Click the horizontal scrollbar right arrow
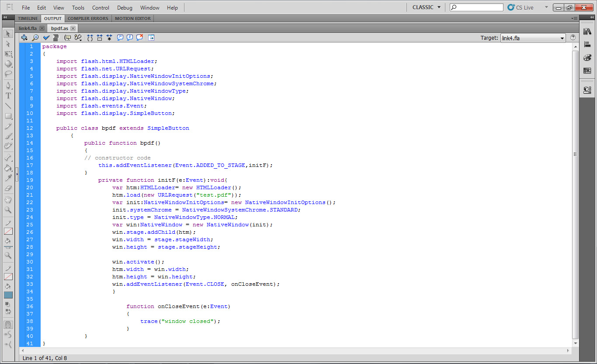 569,350
